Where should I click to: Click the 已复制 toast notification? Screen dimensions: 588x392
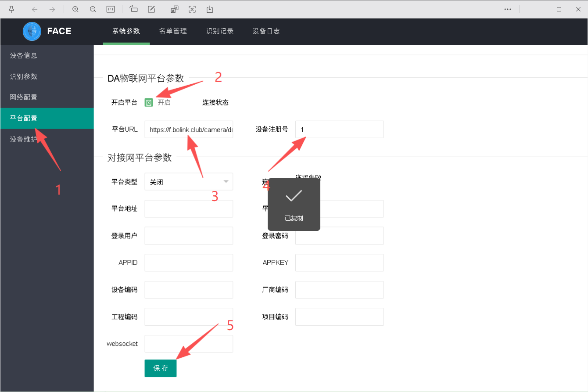click(x=294, y=205)
